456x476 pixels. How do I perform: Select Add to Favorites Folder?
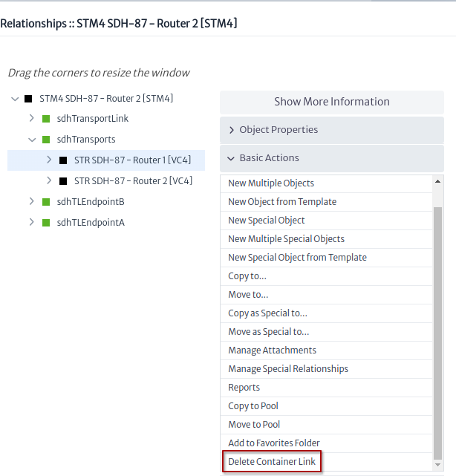pos(326,443)
